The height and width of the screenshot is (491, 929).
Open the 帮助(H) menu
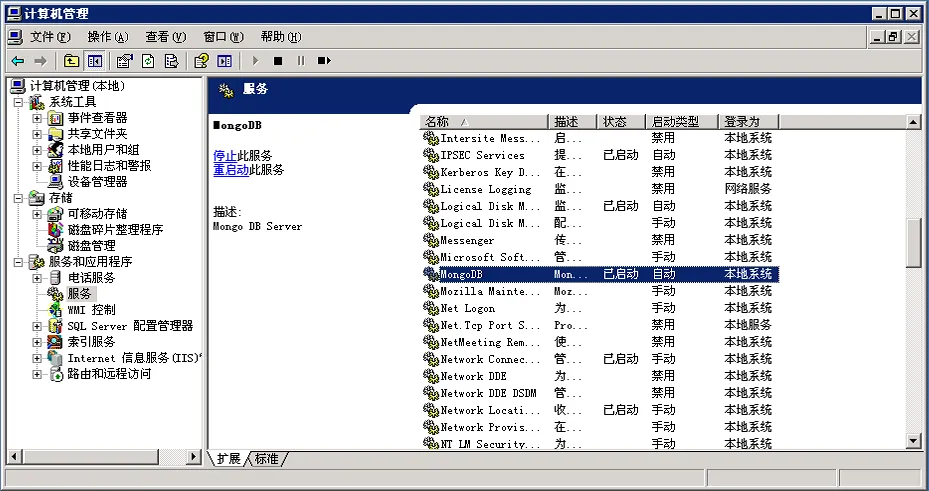click(281, 37)
